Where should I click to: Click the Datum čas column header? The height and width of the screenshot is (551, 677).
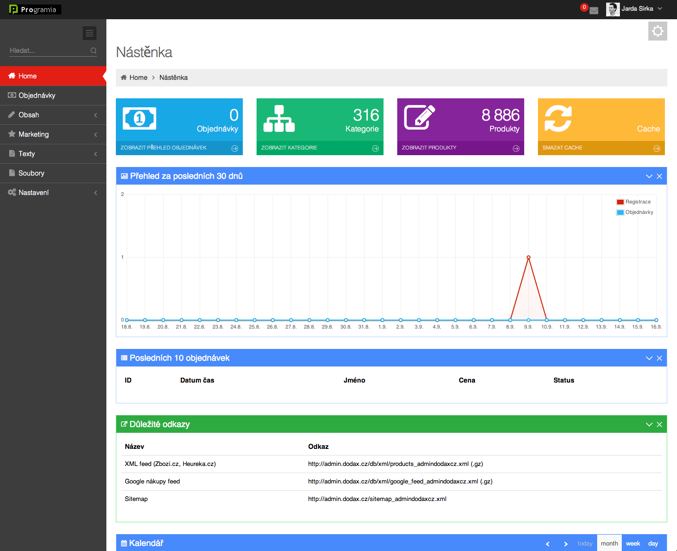tap(197, 380)
